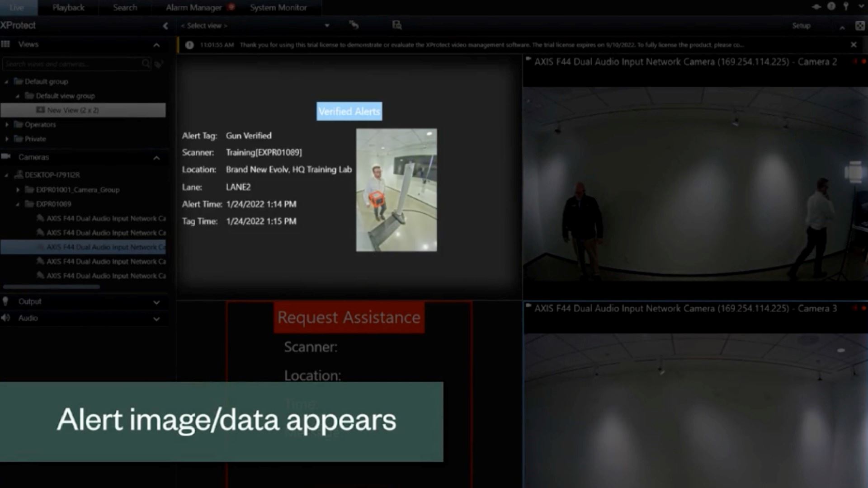Expand EXPR01001_Camera_Group folder
The width and height of the screenshot is (868, 488).
[18, 190]
